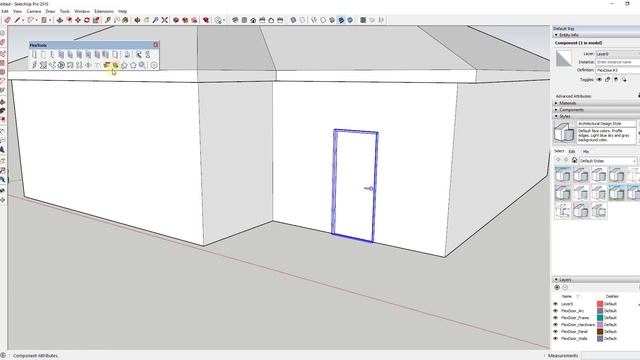This screenshot has width=640, height=360.
Task: Select the Push/Pull tool in the top toolbar
Action: click(60, 20)
